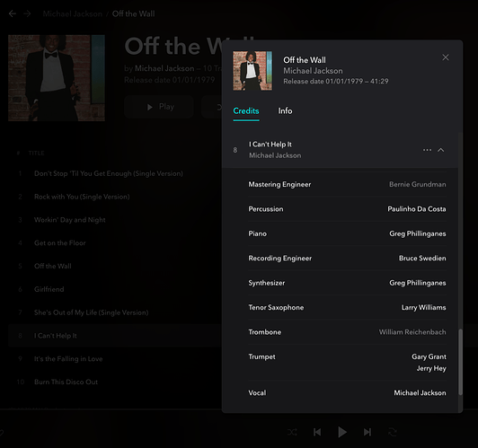Switch to the Info tab
The width and height of the screenshot is (478, 448).
285,110
